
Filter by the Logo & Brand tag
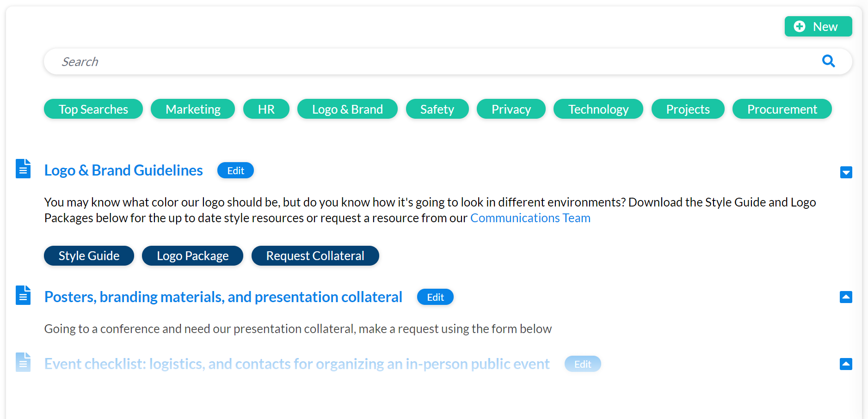[x=347, y=109]
